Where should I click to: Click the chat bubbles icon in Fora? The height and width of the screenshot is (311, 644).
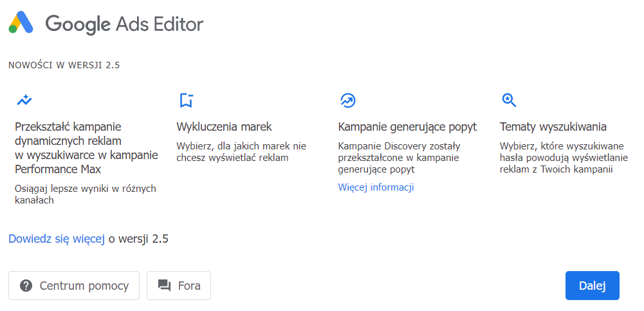click(164, 285)
